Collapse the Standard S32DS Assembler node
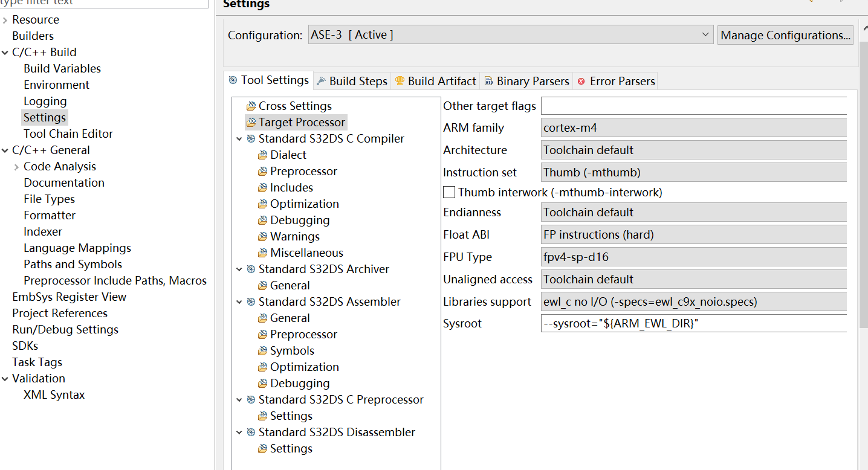The height and width of the screenshot is (470, 868). [239, 302]
